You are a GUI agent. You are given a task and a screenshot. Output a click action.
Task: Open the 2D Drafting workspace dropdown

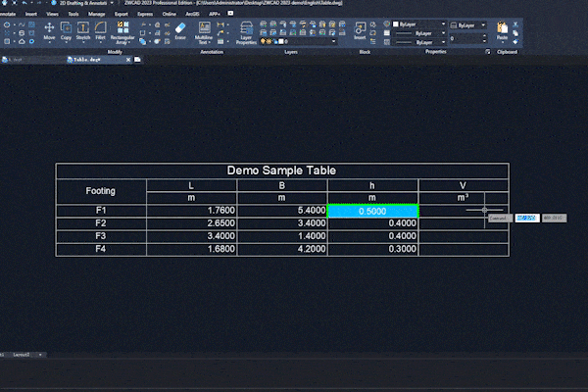click(112, 3)
